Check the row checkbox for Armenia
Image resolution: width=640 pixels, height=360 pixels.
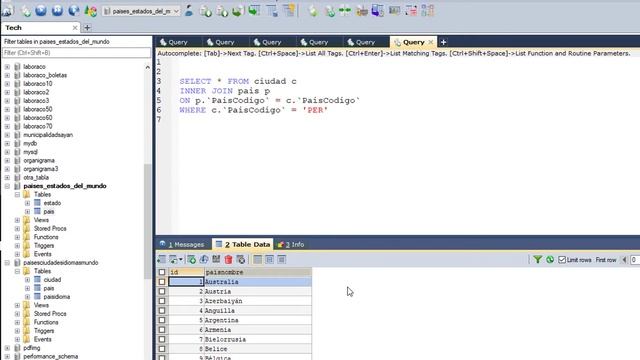pyautogui.click(x=162, y=330)
